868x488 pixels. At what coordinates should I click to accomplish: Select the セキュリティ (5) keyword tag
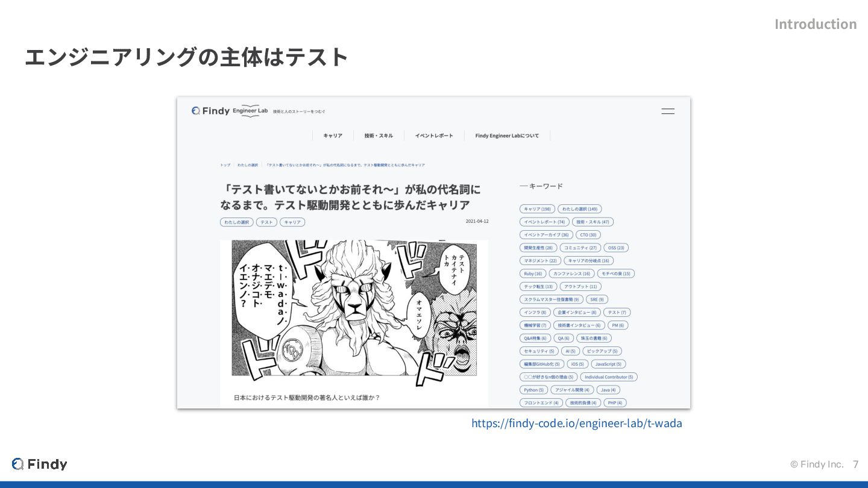coord(539,351)
